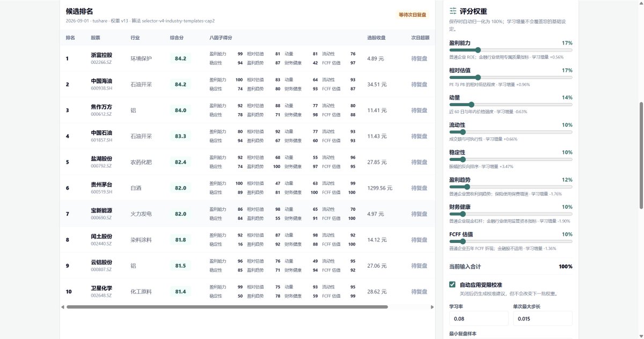Toggle the 自动应用受限校准 checkbox
Image resolution: width=644 pixels, height=339 pixels.
452,284
